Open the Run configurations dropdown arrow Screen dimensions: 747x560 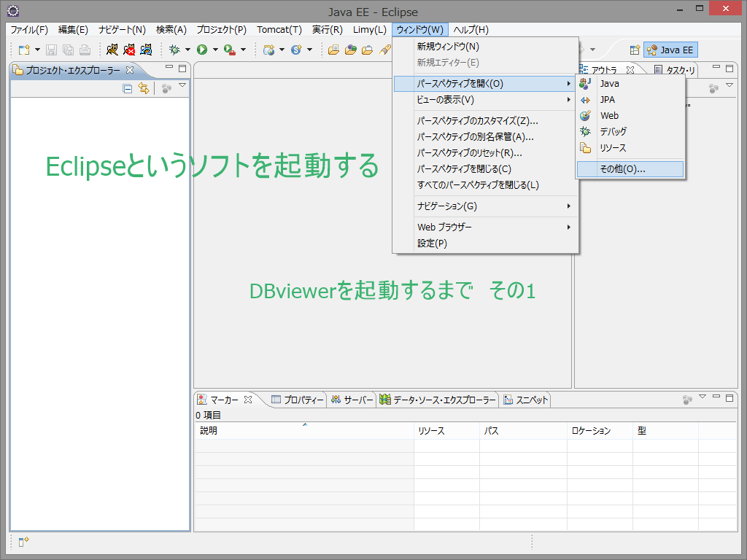pyautogui.click(x=215, y=50)
